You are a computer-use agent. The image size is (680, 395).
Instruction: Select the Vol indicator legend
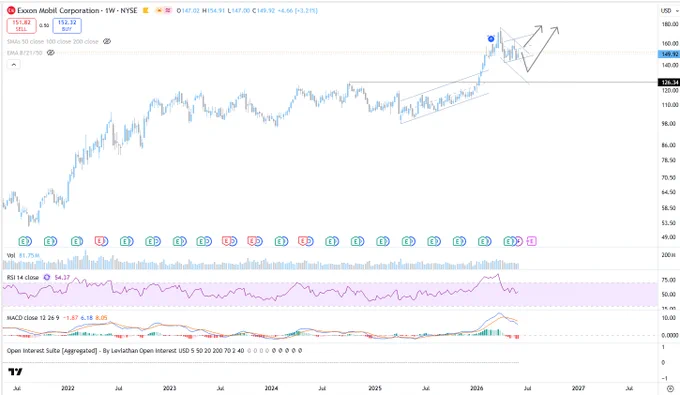(11, 255)
